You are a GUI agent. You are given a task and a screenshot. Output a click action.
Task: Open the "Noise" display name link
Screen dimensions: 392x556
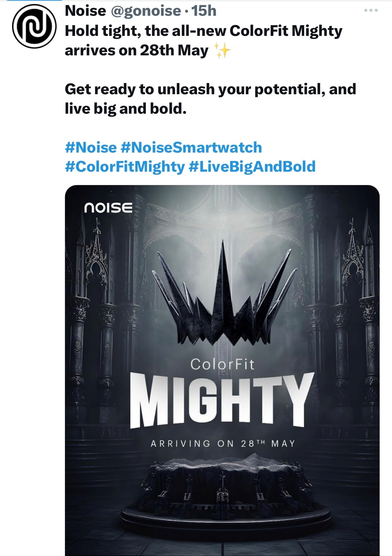(85, 11)
